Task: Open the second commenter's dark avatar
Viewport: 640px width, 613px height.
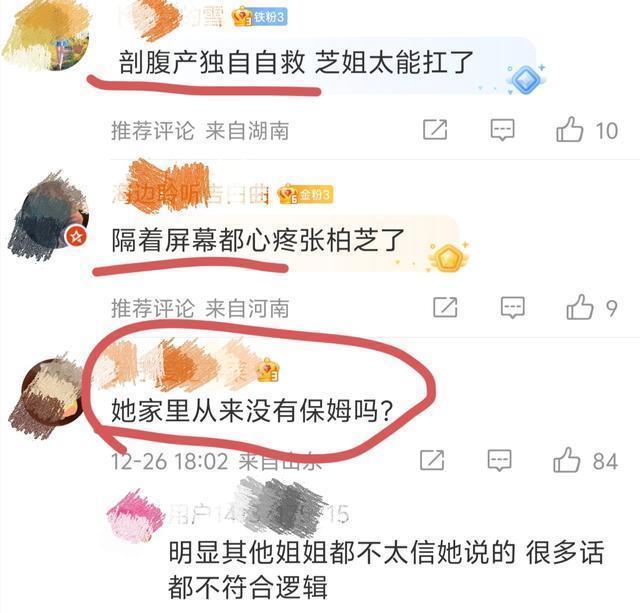Action: pyautogui.click(x=49, y=216)
